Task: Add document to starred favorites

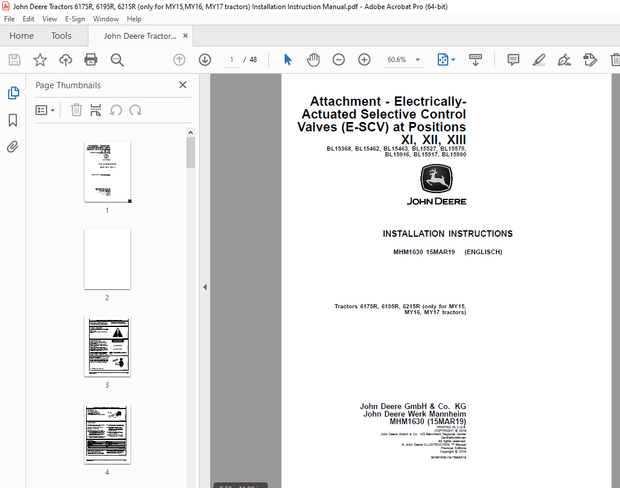Action: click(x=40, y=60)
